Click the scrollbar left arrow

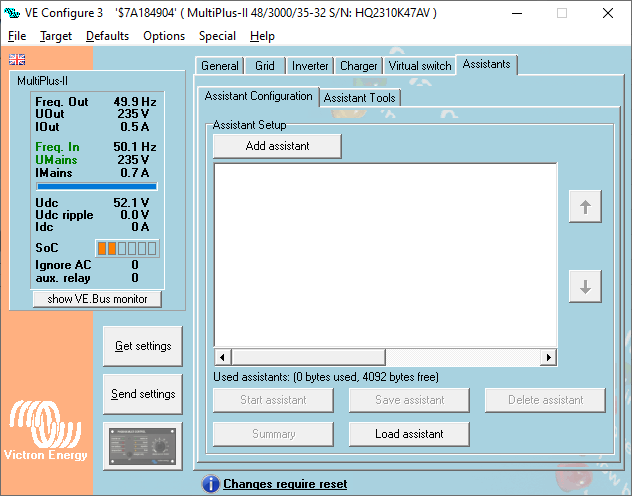[x=222, y=357]
